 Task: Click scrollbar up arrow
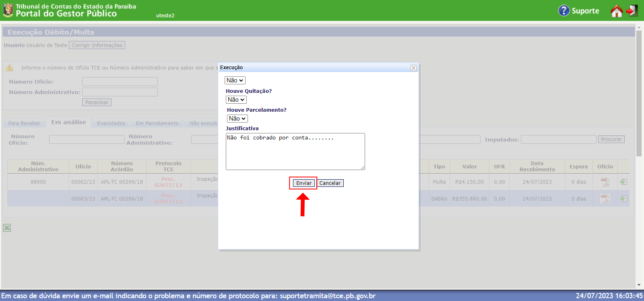click(x=639, y=27)
